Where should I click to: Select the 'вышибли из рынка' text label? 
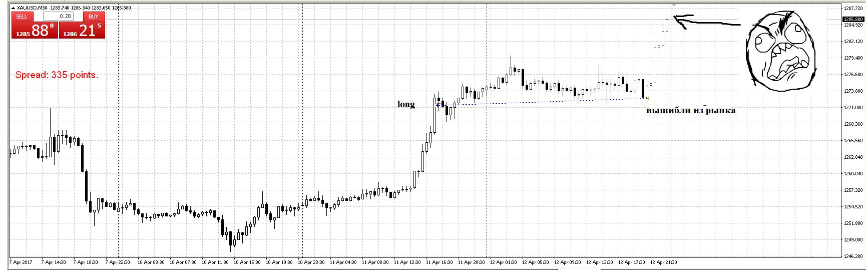click(691, 110)
